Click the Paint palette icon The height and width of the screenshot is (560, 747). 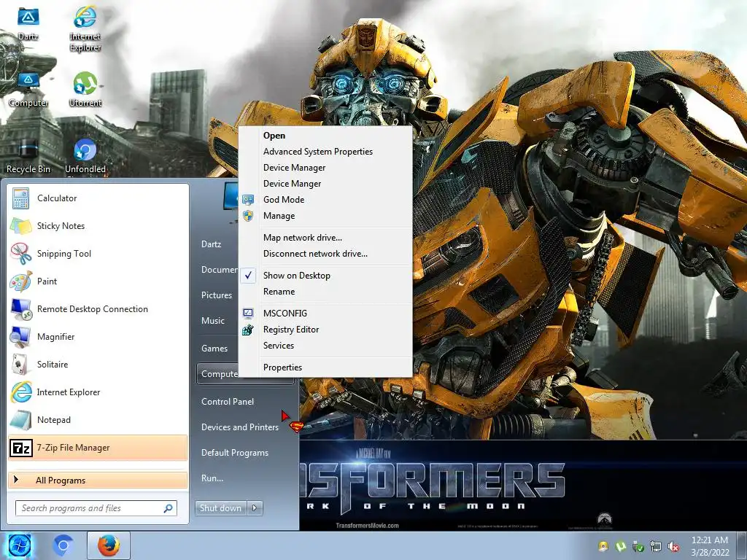click(21, 281)
